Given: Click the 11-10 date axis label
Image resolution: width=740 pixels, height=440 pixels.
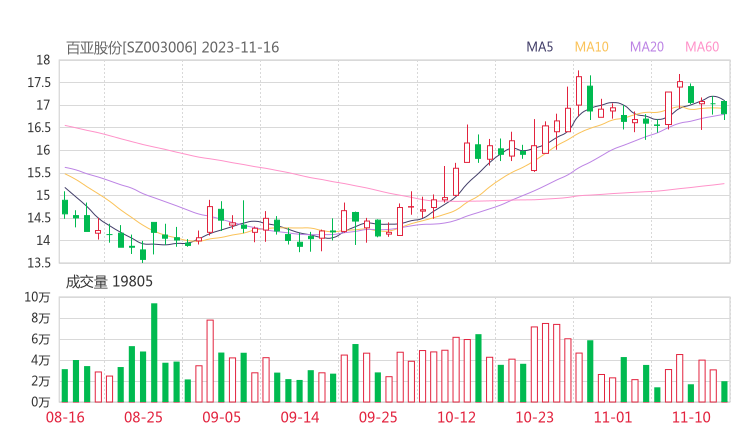Looking at the screenshot, I should [x=691, y=417].
